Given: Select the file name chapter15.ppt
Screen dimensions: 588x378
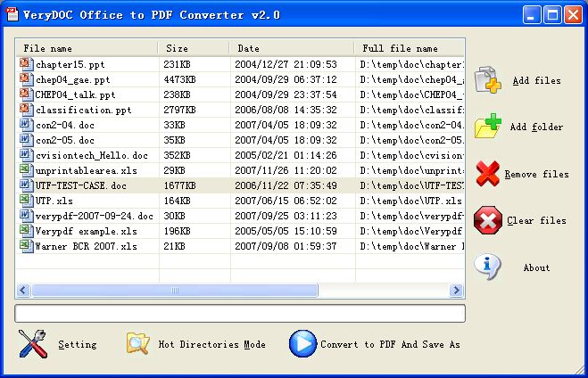Looking at the screenshot, I should (x=70, y=64).
